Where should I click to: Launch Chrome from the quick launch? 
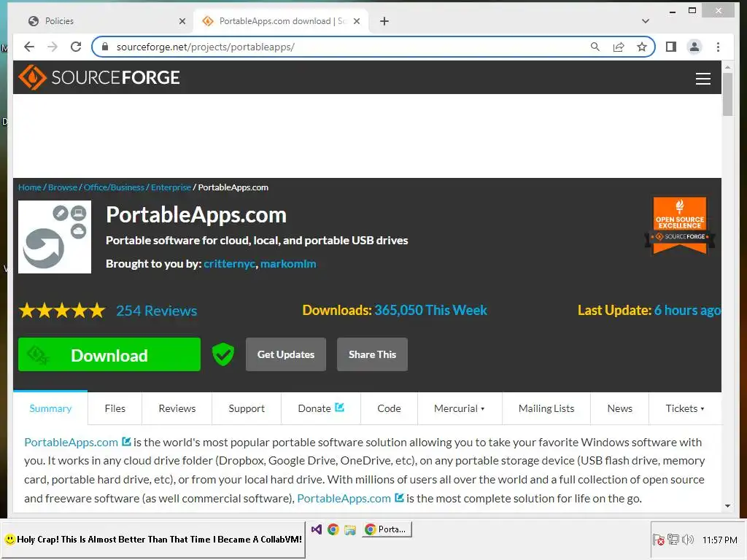pyautogui.click(x=333, y=529)
